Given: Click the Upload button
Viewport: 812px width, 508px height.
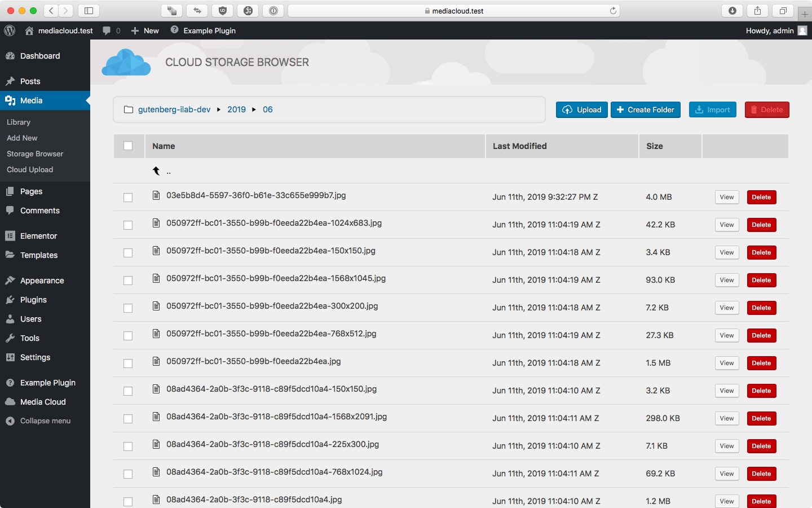Looking at the screenshot, I should pyautogui.click(x=582, y=110).
